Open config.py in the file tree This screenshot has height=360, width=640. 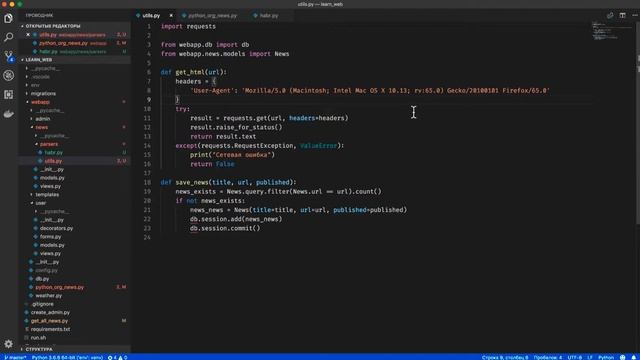click(x=46, y=270)
